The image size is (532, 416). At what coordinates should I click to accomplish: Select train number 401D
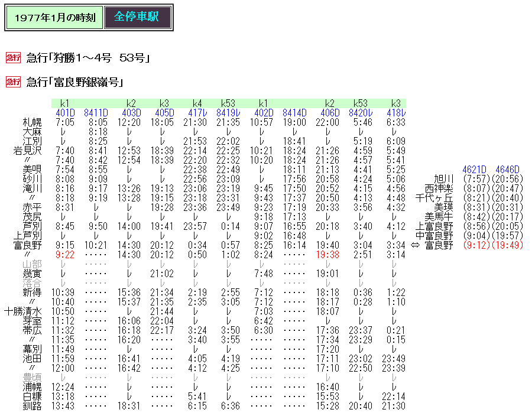65,113
